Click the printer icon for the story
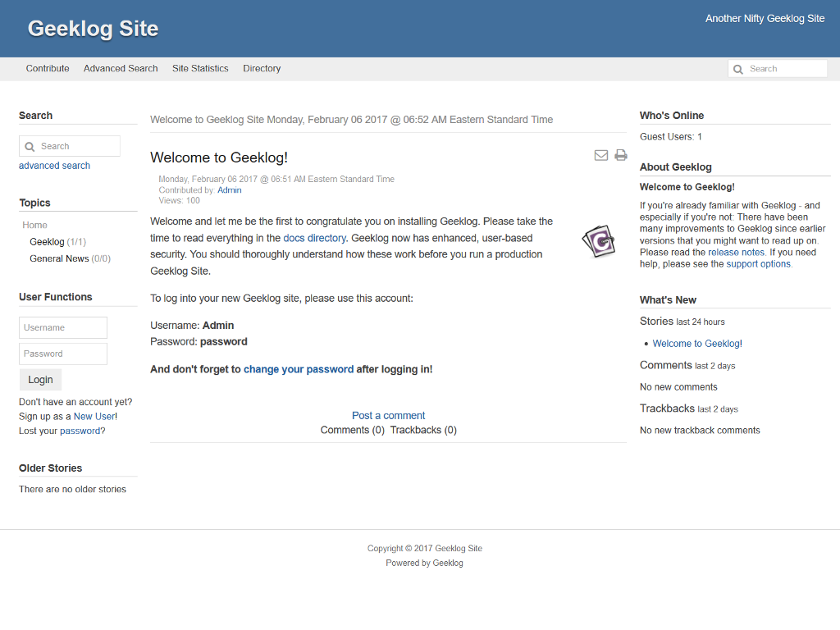Screen dimensions: 840x630 click(x=621, y=155)
